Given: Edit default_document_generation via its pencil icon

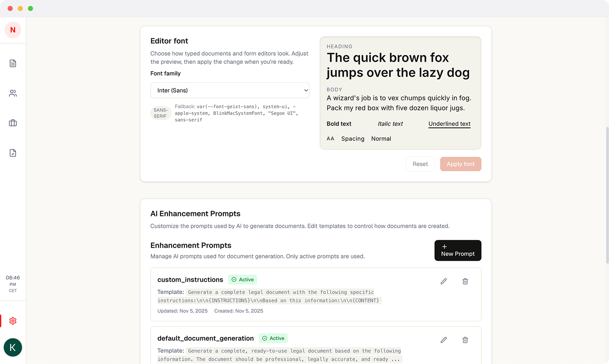Looking at the screenshot, I should [x=443, y=339].
